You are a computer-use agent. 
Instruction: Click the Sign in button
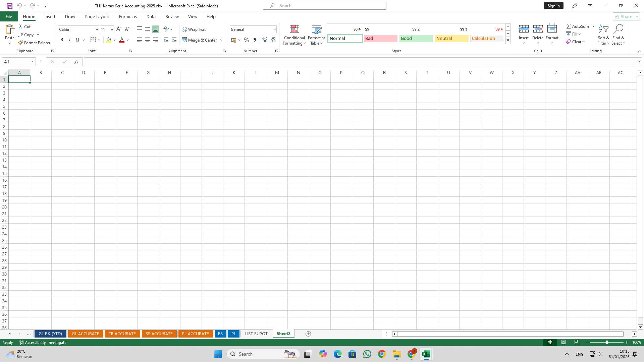(553, 6)
